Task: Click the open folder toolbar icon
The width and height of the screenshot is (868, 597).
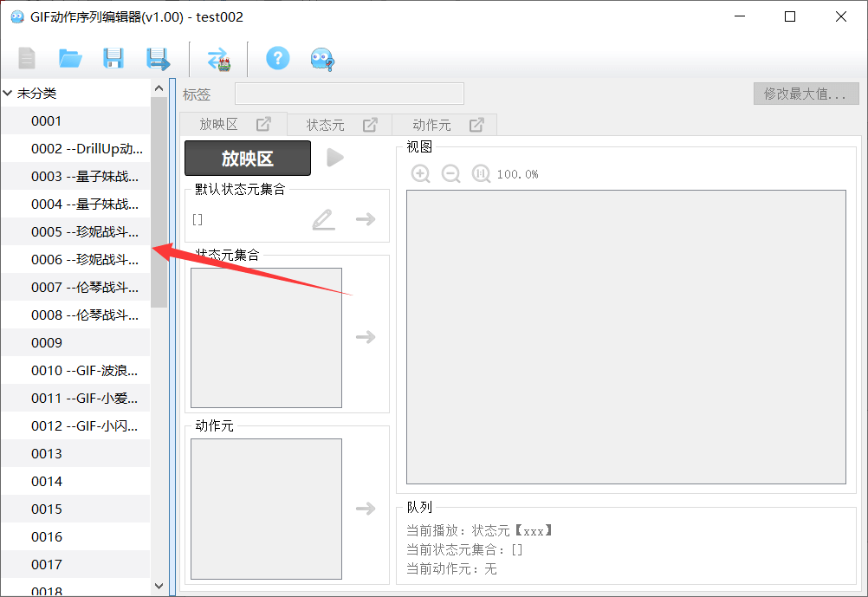Action: [x=70, y=59]
